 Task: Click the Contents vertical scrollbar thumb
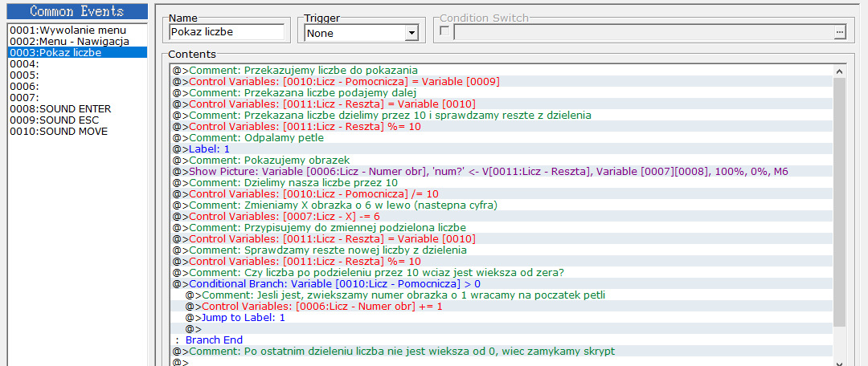click(839, 201)
